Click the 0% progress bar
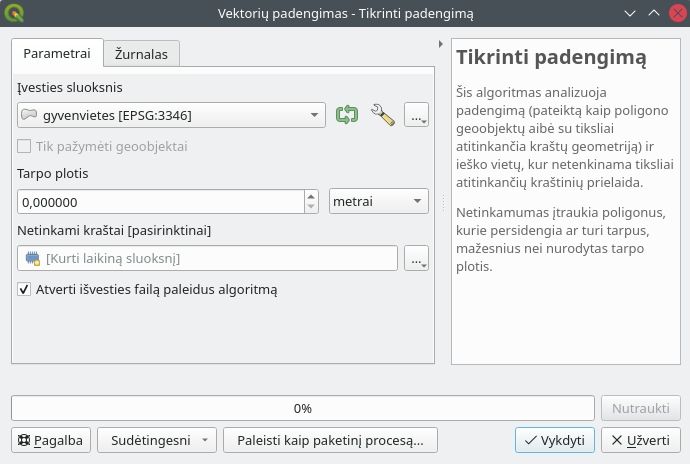The height and width of the screenshot is (464, 690). coord(303,408)
